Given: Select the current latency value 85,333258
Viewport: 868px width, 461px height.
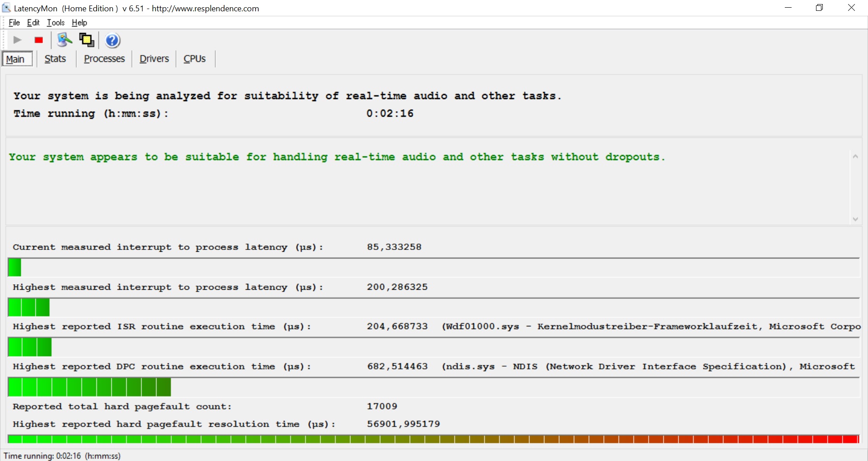Looking at the screenshot, I should [x=394, y=247].
